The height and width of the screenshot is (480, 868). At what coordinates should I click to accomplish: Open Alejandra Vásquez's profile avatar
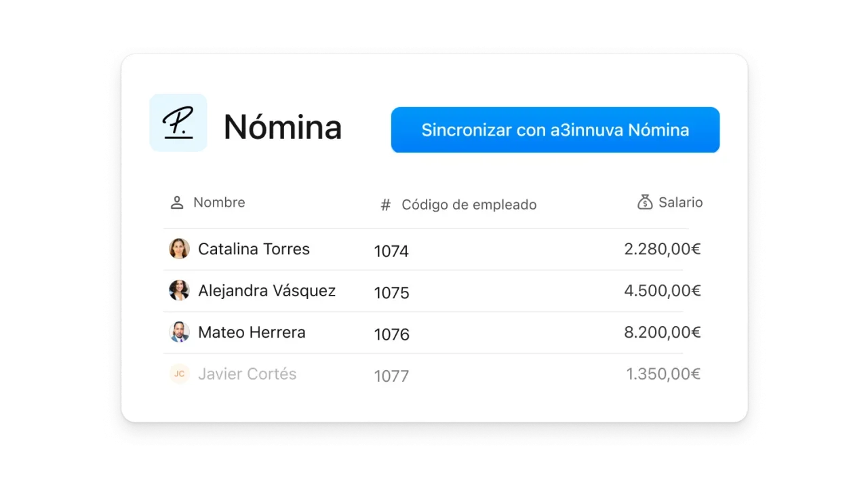179,291
